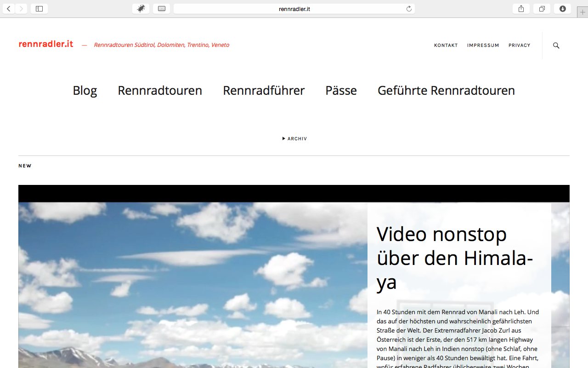Go to the Blog section

pos(85,91)
